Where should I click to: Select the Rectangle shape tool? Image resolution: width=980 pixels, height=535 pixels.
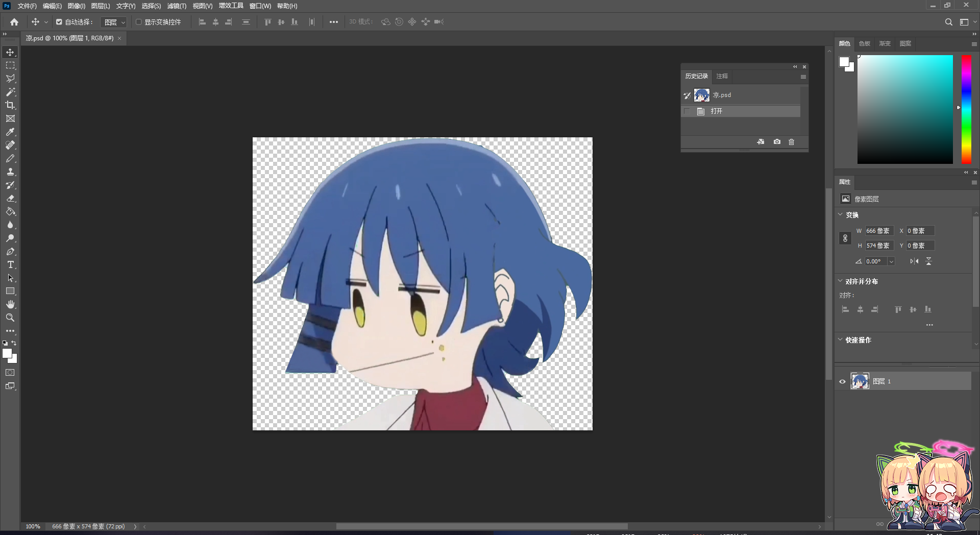pyautogui.click(x=10, y=291)
